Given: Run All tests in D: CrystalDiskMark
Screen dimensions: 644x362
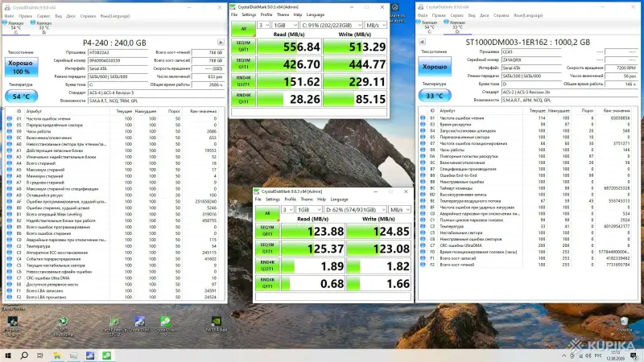Looking at the screenshot, I should tap(267, 213).
